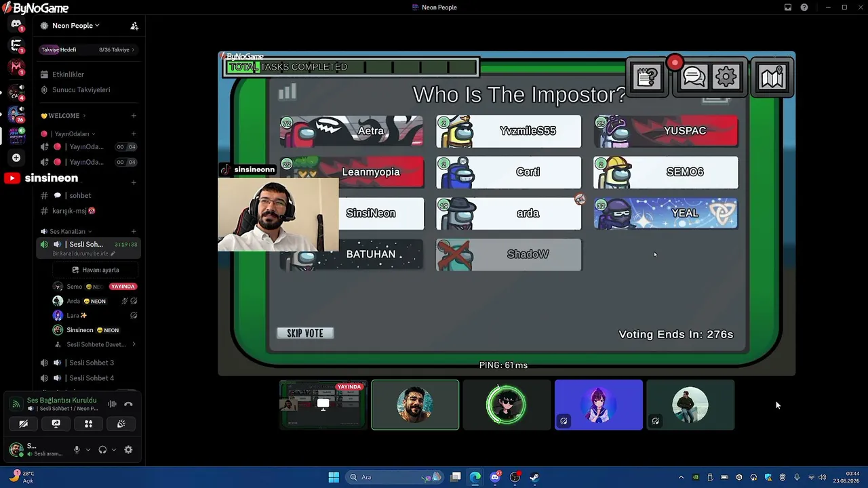Add channel to WELCOME category

134,116
